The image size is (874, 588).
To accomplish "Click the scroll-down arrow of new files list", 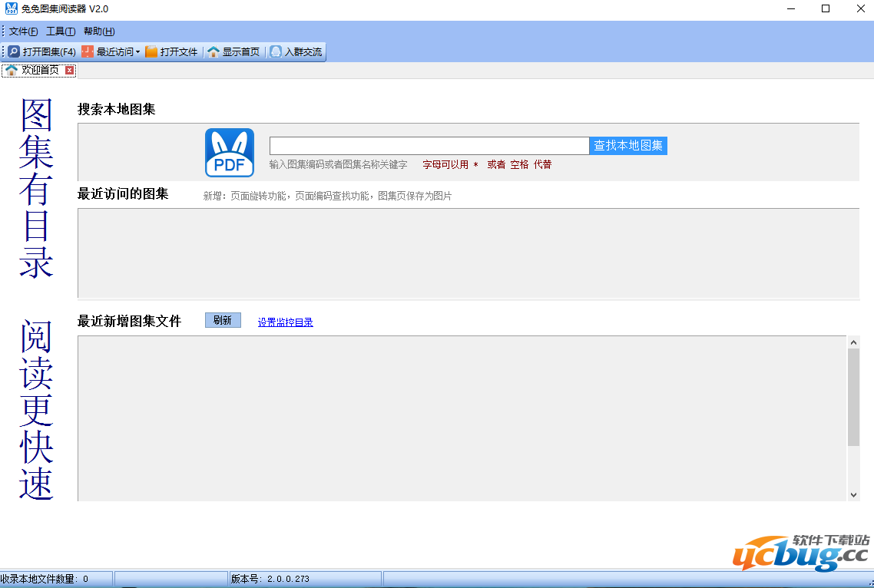I will (853, 495).
